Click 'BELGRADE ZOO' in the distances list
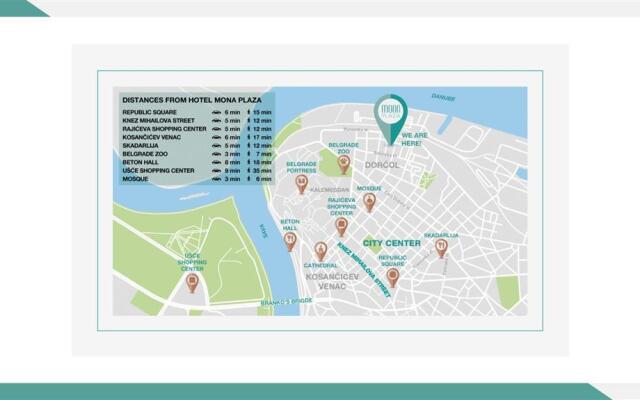The image size is (640, 400). click(x=145, y=154)
